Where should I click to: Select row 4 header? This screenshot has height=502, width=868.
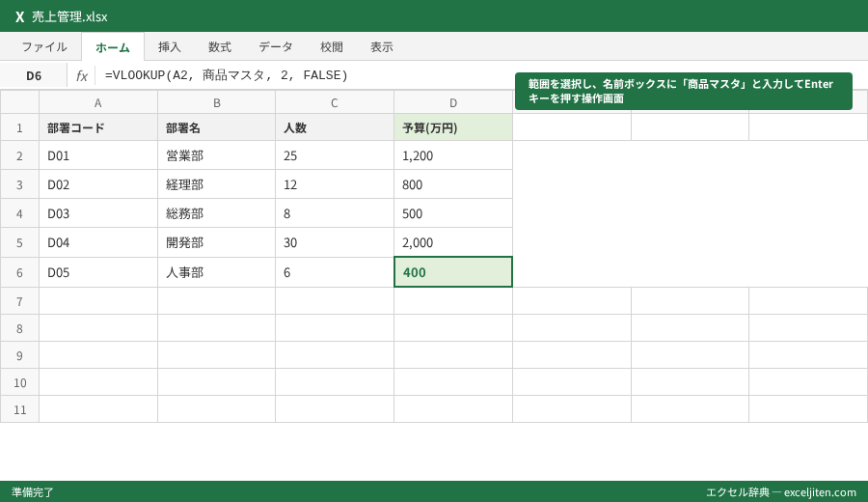coord(19,212)
